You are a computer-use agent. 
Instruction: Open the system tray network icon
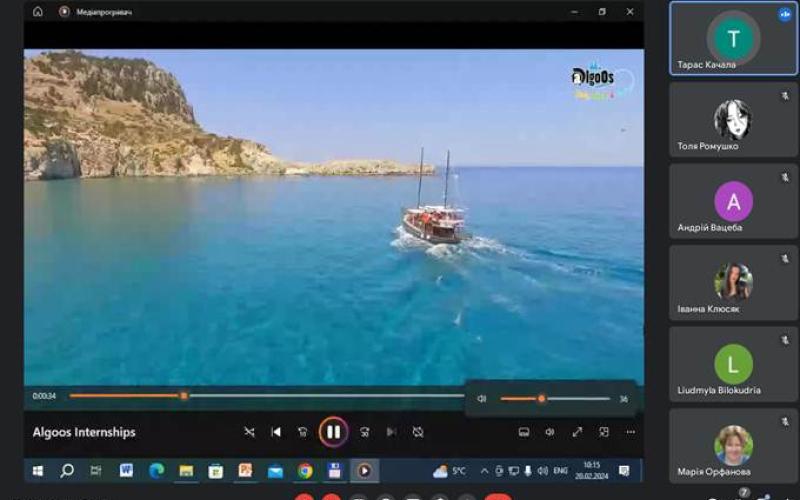tap(514, 471)
